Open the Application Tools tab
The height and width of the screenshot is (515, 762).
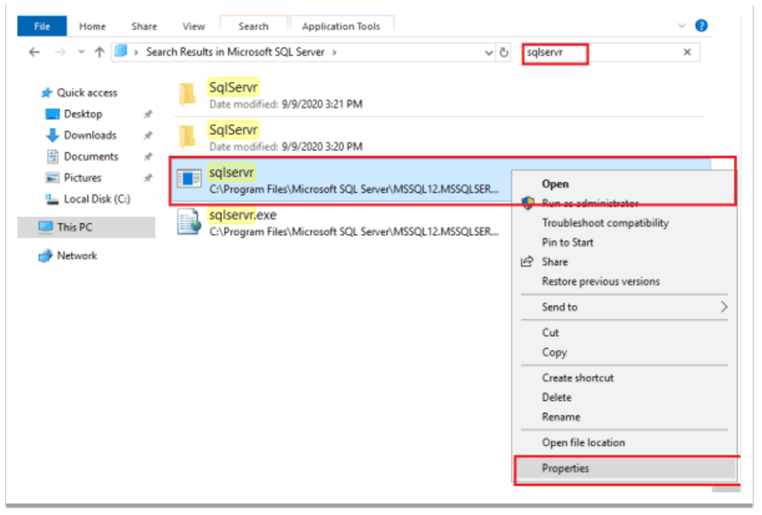341,26
